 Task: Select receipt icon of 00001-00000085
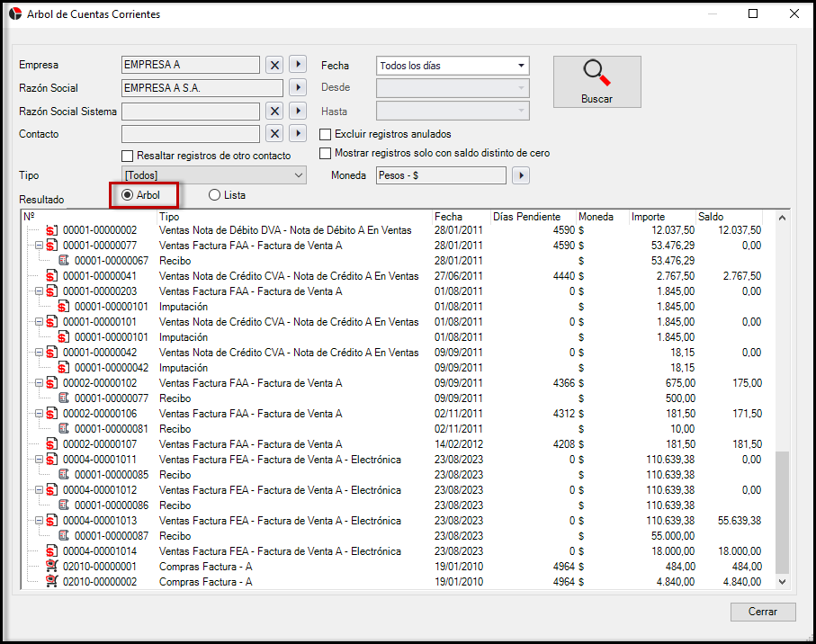(64, 475)
